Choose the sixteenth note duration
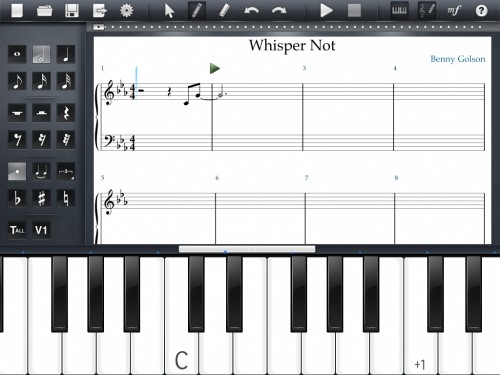The image size is (500, 375). 41,81
